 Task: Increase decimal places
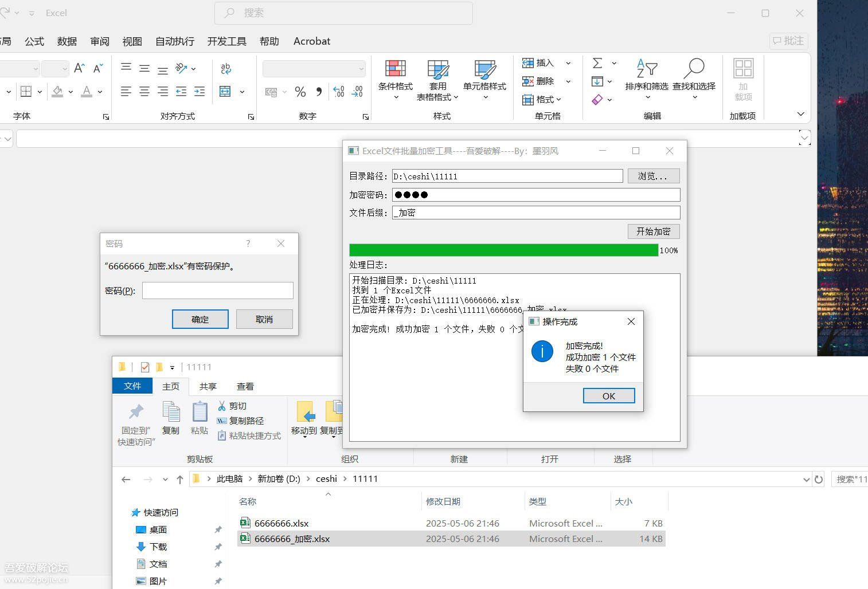click(x=339, y=92)
